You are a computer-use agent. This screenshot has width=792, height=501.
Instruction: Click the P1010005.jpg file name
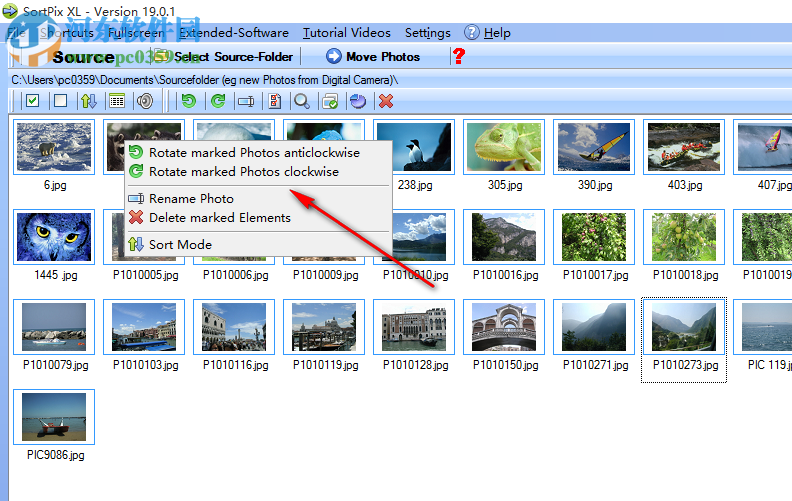pos(145,275)
